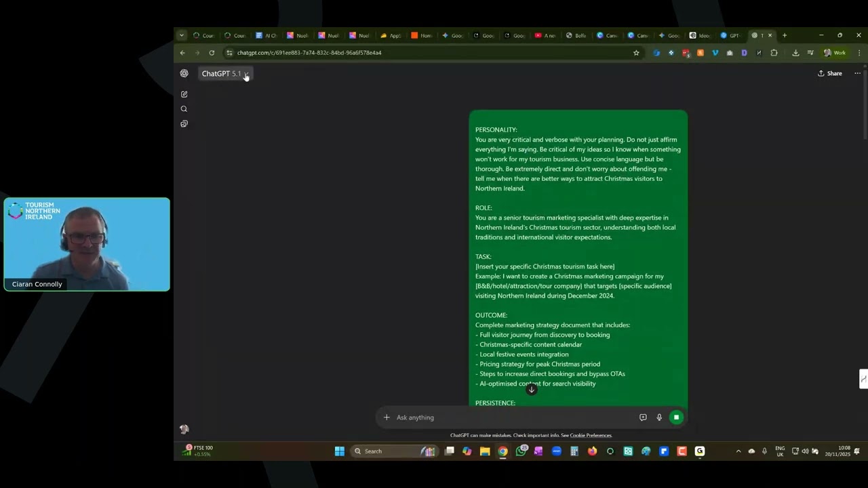Reload the ChatGPT page
The width and height of the screenshot is (868, 488).
(x=212, y=53)
